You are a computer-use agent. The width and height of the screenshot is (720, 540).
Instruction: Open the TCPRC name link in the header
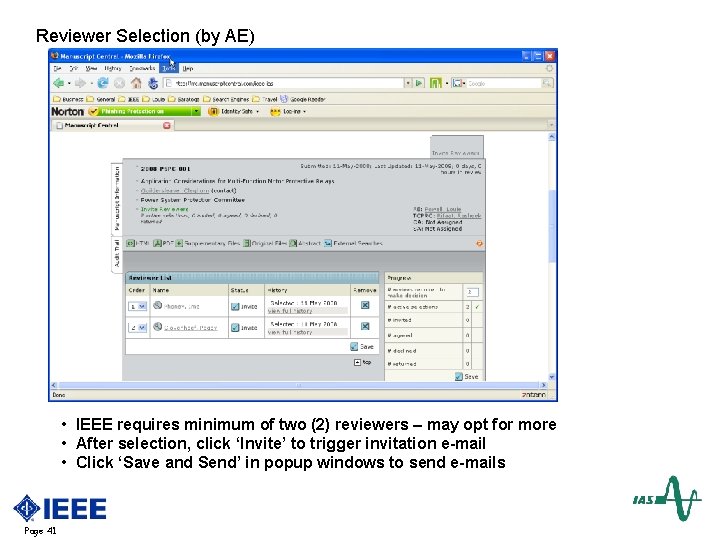coord(458,216)
